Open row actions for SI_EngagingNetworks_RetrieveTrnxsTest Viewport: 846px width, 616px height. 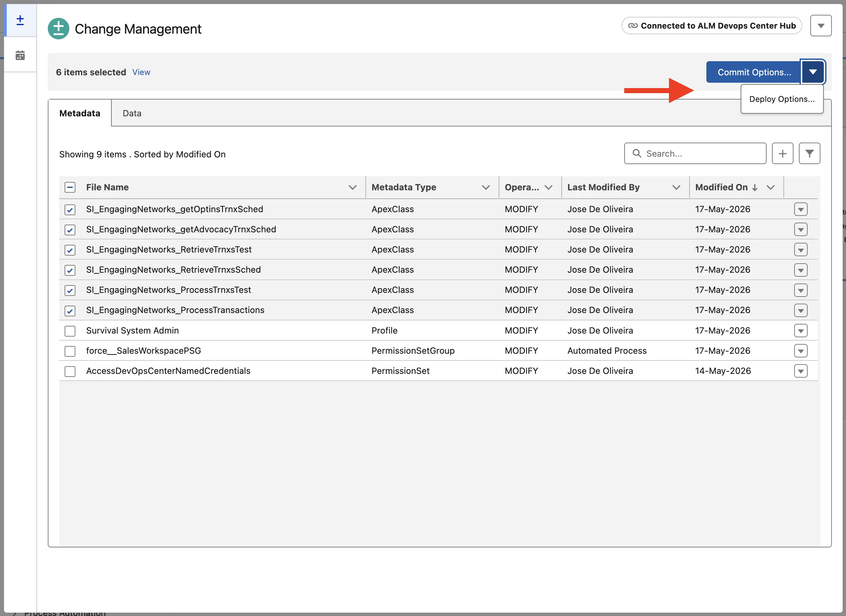(801, 249)
